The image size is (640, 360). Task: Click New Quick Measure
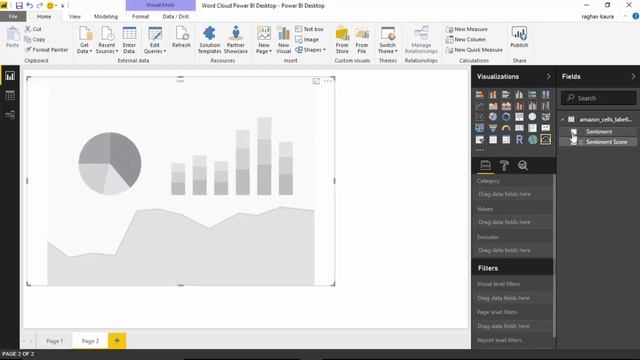474,50
